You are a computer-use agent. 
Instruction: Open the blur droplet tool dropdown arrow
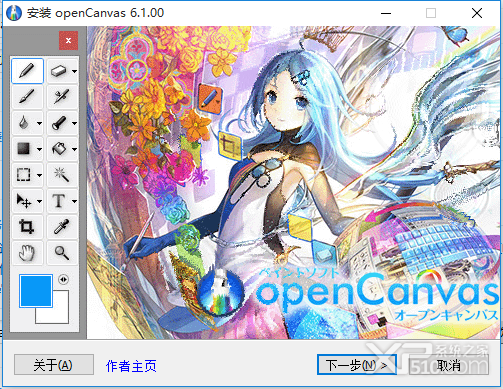tap(39, 123)
